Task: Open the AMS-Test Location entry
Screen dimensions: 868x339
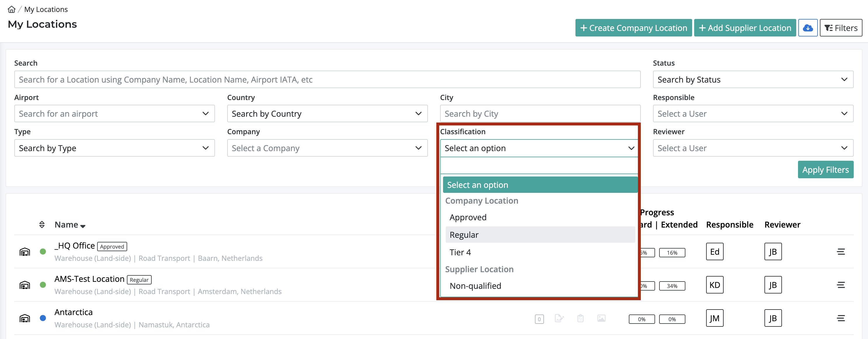Action: (89, 279)
